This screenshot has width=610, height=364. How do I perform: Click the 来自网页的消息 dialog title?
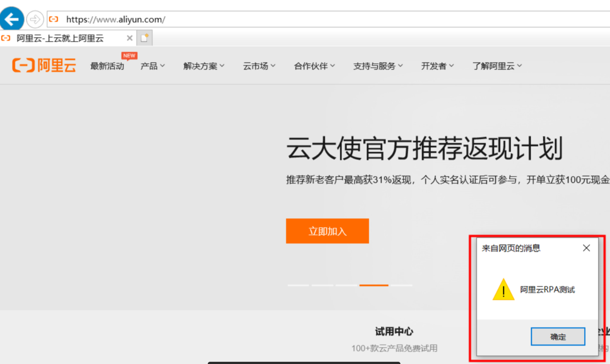coord(511,248)
